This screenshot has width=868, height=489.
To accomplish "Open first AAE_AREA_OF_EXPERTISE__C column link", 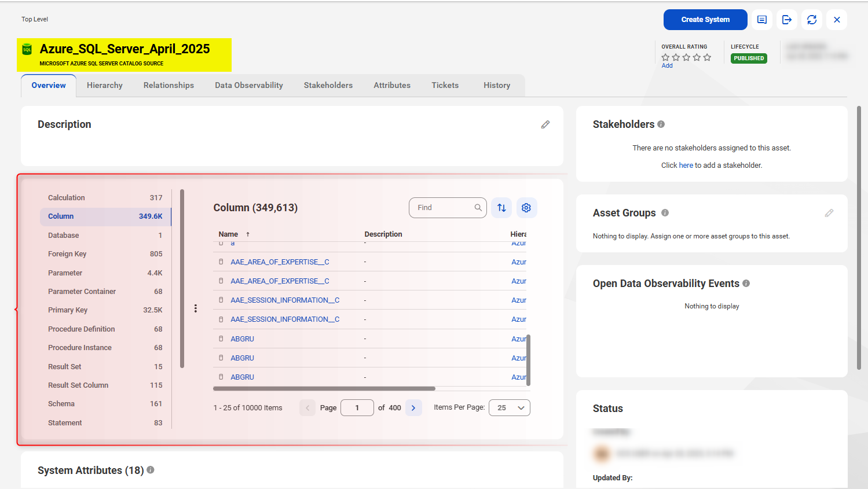I will pyautogui.click(x=280, y=262).
